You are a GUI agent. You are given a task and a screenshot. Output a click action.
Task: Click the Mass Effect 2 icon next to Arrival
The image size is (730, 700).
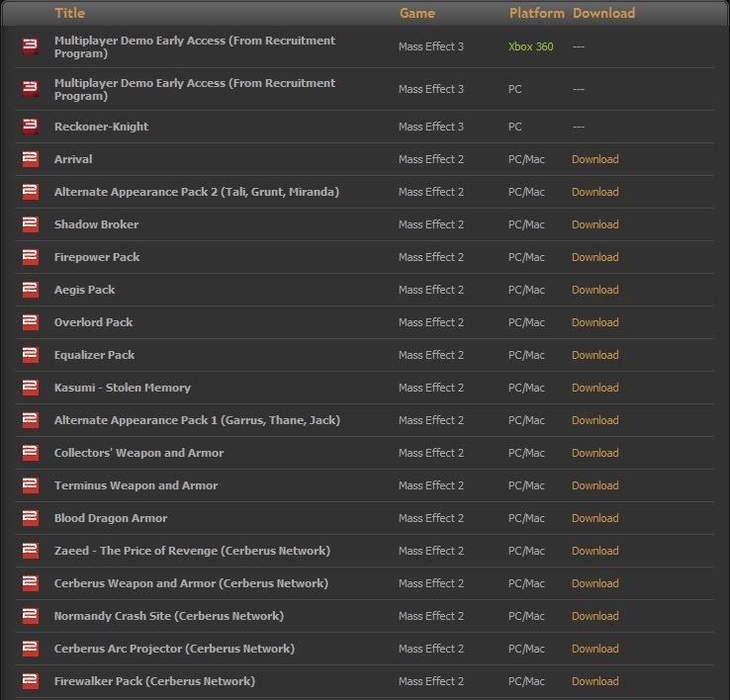[x=31, y=159]
